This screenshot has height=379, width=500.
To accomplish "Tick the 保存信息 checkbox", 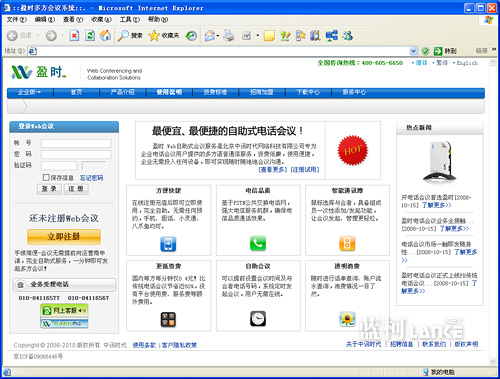I will pos(46,177).
